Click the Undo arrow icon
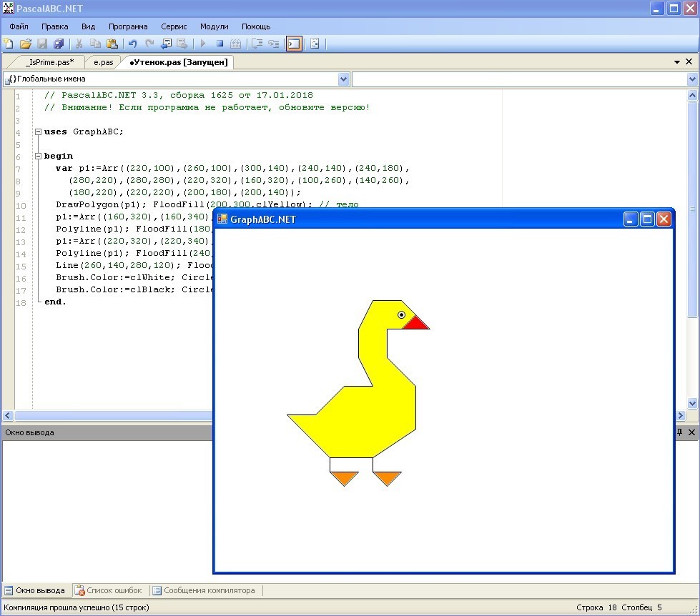This screenshot has width=700, height=616. pyautogui.click(x=132, y=44)
